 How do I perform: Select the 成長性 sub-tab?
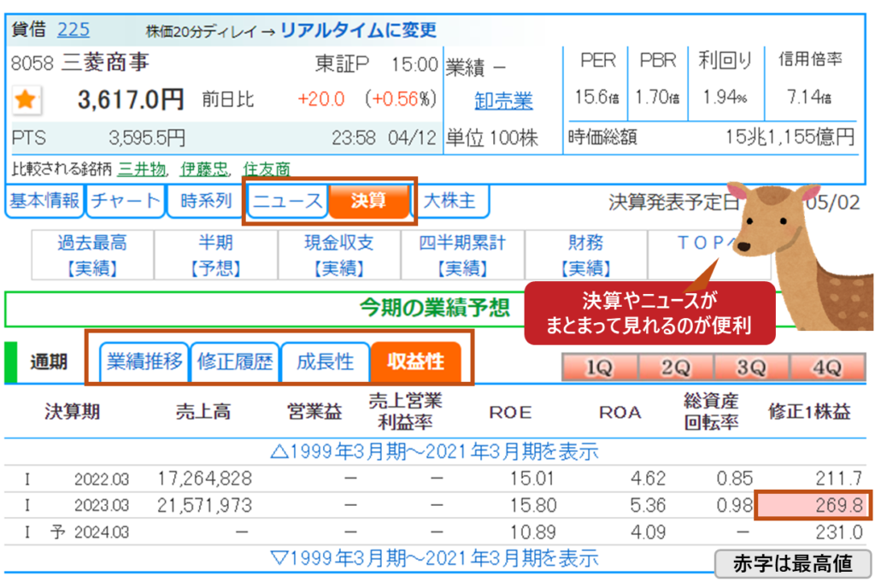325,362
